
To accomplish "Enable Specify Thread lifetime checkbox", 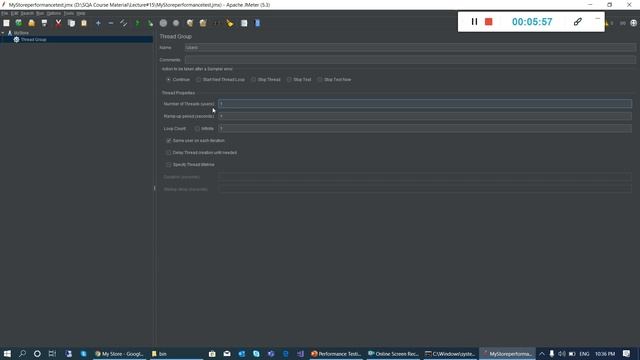I will (169, 164).
